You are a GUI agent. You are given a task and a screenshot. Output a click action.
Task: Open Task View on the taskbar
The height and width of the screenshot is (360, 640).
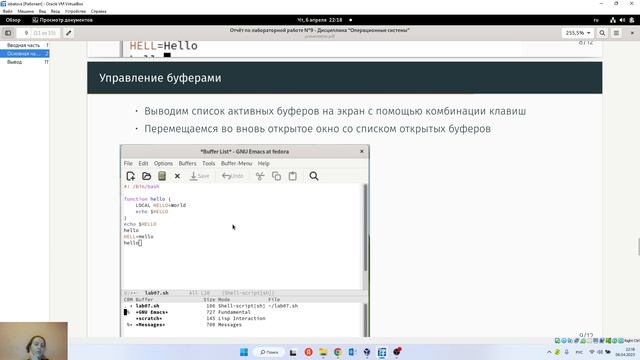tap(293, 352)
